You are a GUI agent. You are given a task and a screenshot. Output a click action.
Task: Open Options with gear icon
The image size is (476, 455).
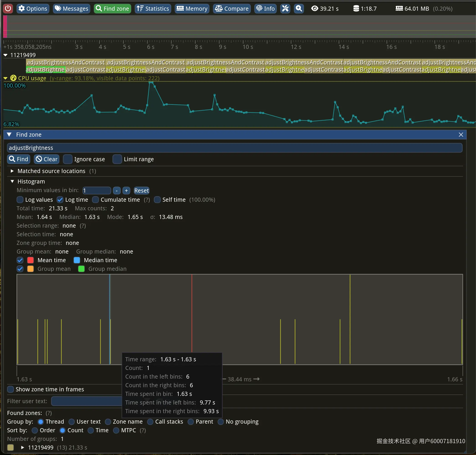(33, 8)
